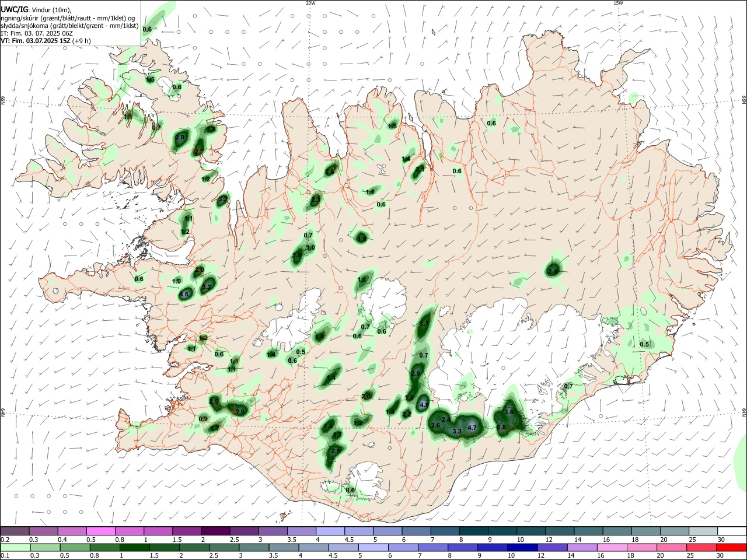Pick the bottom-row 14–16 light violet swatch

(582, 548)
